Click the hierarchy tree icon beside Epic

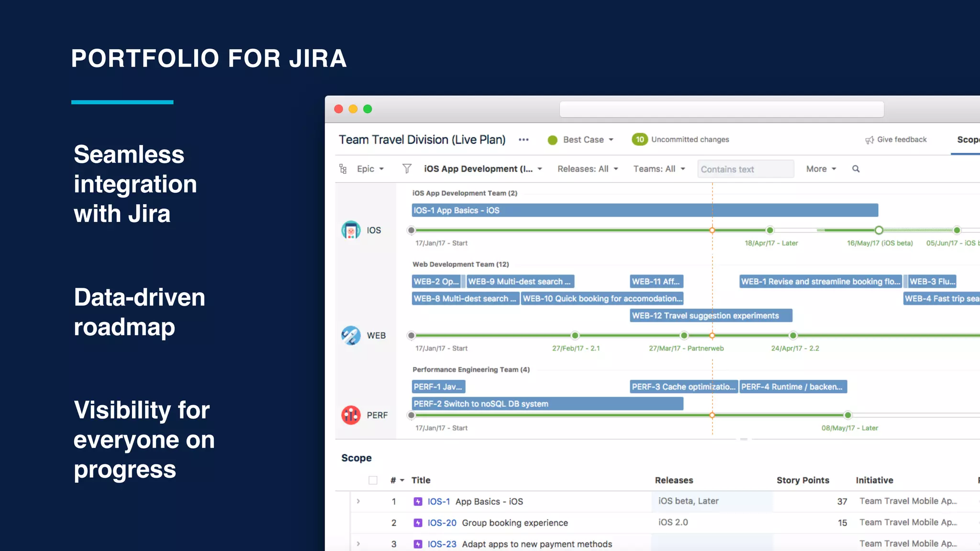[x=343, y=169]
